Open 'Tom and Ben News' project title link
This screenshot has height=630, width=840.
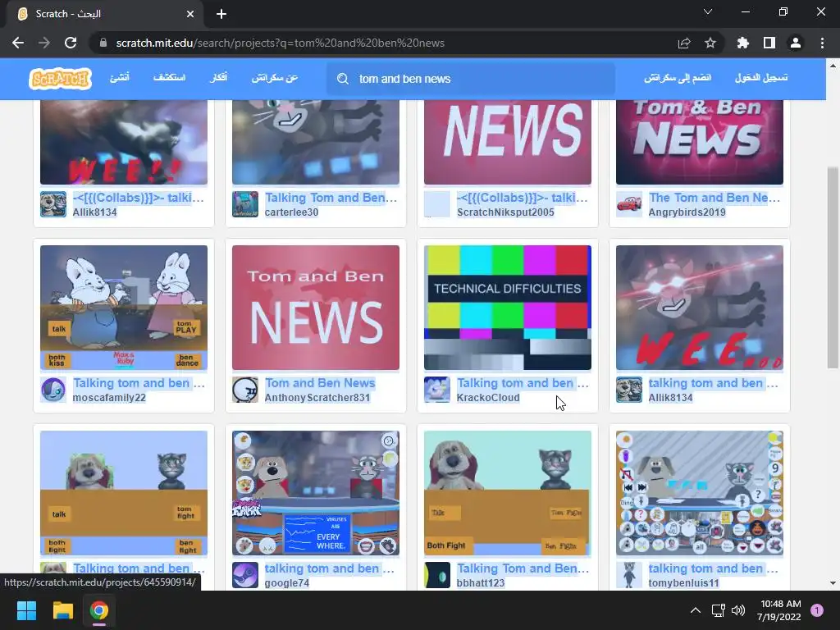[x=320, y=383]
